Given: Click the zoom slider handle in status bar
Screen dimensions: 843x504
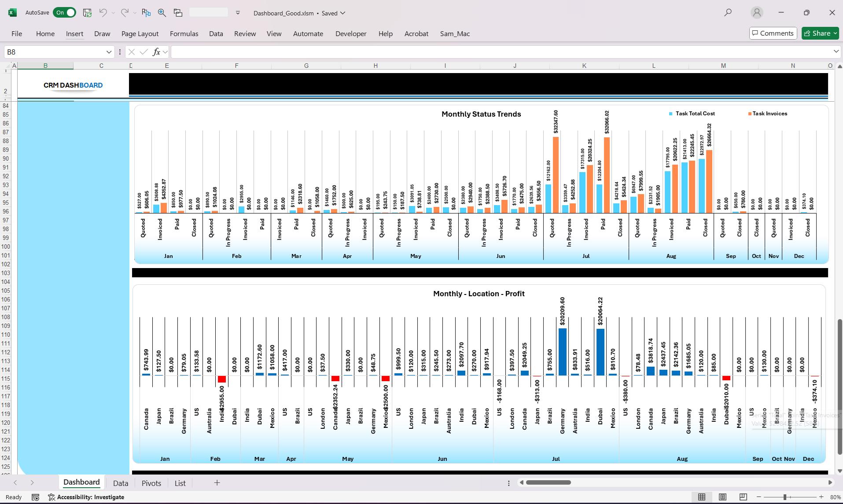Looking at the screenshot, I should tap(784, 497).
